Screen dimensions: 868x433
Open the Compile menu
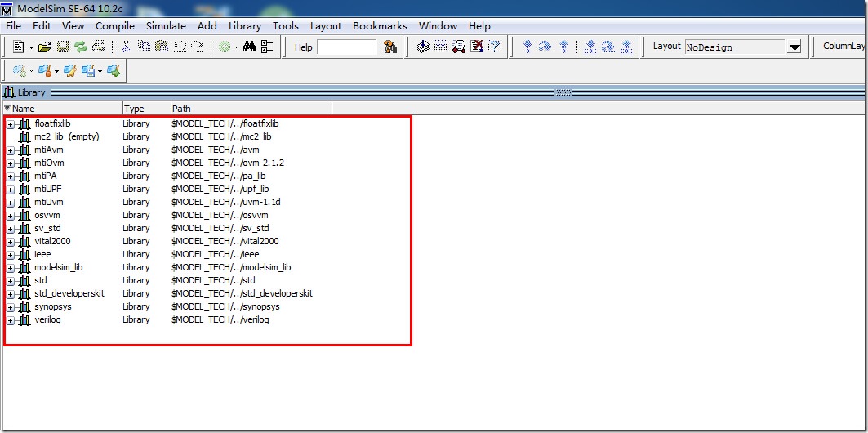coord(115,25)
